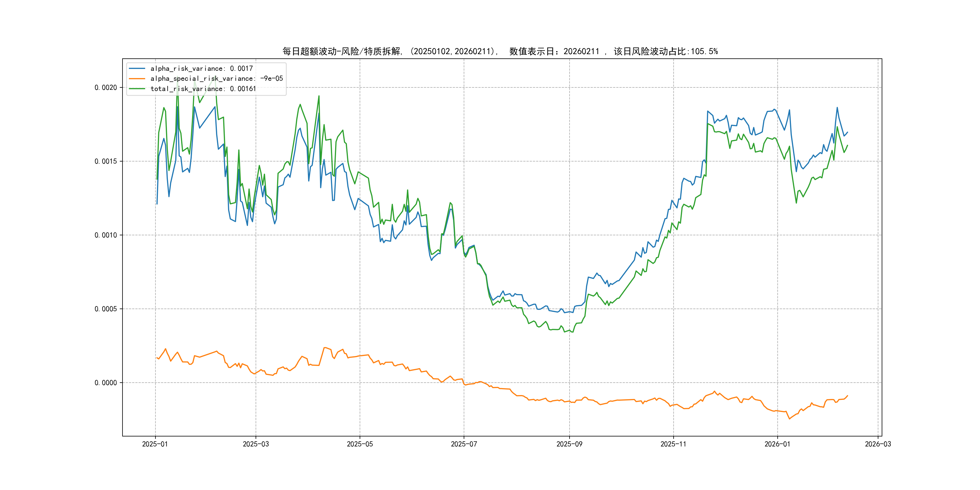Select the total_risk_variance: 0.00161 legend label

203,89
